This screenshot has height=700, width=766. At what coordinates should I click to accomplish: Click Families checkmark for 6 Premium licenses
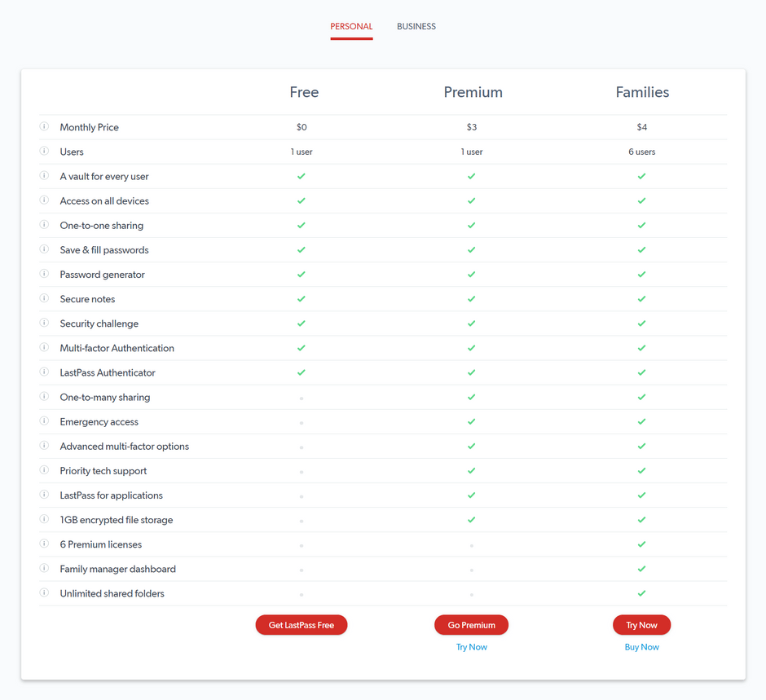click(642, 544)
